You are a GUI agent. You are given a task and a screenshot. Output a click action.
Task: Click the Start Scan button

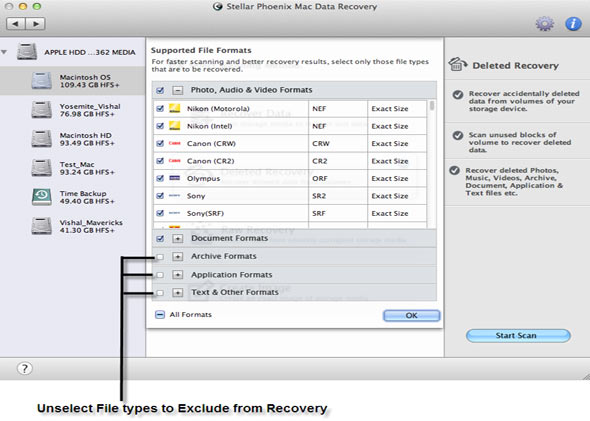[x=518, y=335]
